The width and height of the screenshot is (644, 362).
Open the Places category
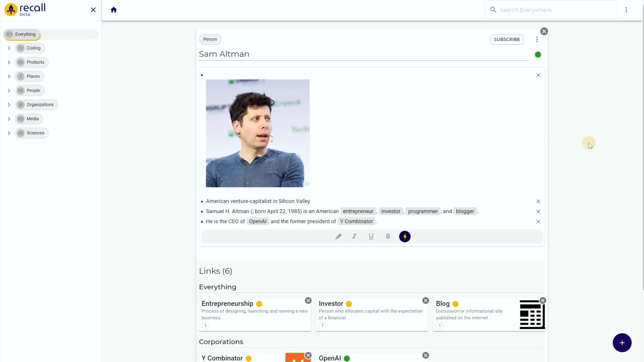[29, 76]
